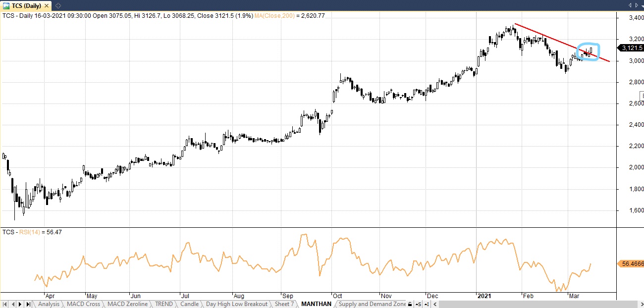Viewport: 644px width, 308px height.
Task: Go to previous chart sheet arrow
Action: click(13, 304)
